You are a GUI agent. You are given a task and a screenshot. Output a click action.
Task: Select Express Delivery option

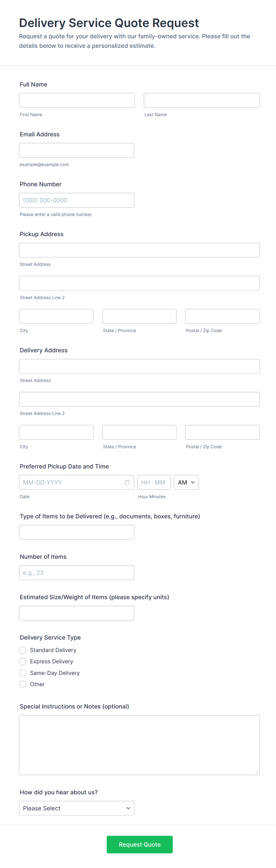(x=23, y=662)
